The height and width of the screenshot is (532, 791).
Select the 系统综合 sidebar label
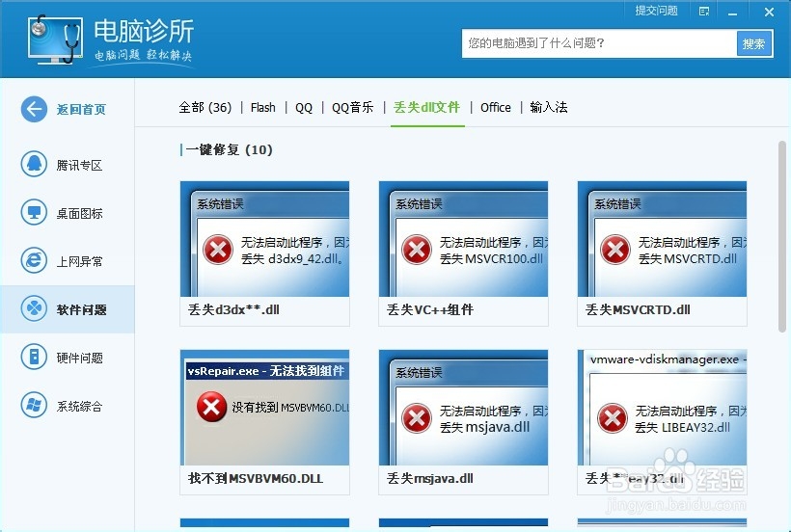pos(80,406)
